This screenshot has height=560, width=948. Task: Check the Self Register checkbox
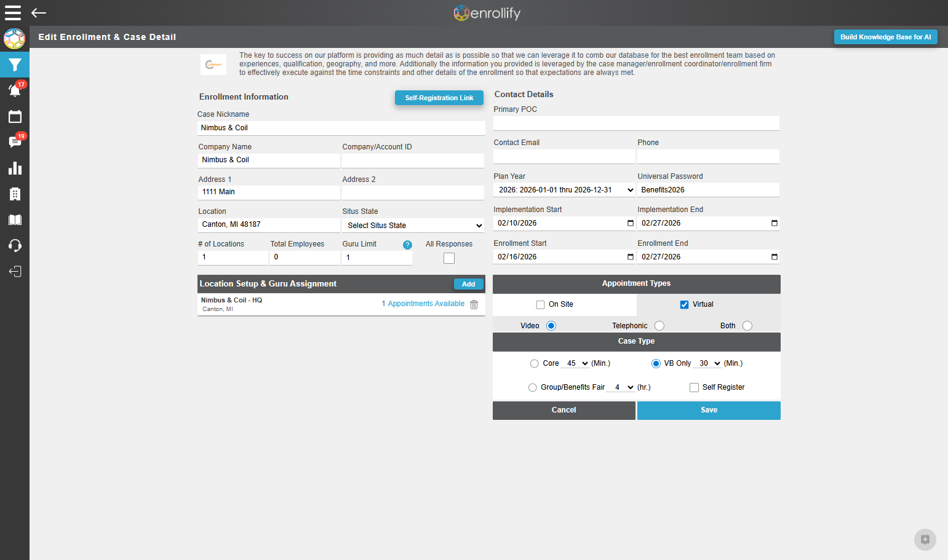tap(694, 387)
